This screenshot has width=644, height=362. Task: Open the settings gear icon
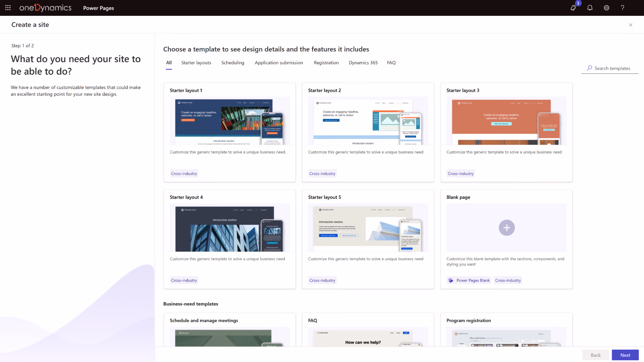[x=606, y=8]
